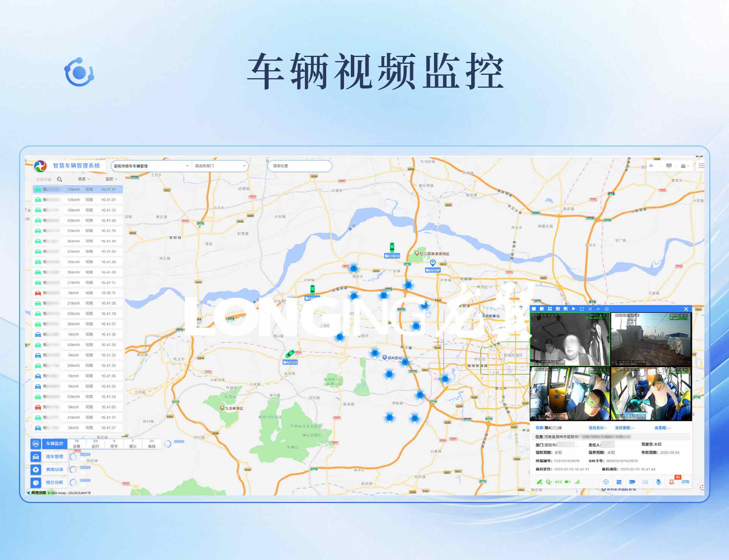Click the search magnifier in vehicle list
Screen dimensions: 729x560
coord(60,179)
